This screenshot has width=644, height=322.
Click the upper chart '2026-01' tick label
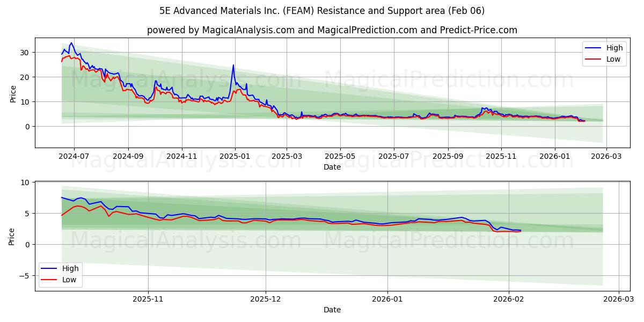click(x=555, y=156)
